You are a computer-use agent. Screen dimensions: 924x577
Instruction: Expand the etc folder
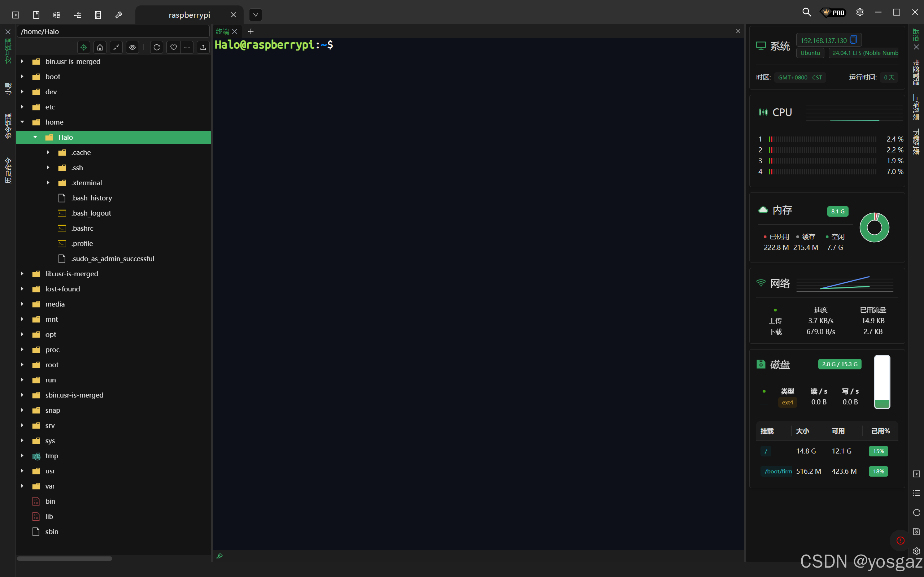(x=22, y=107)
